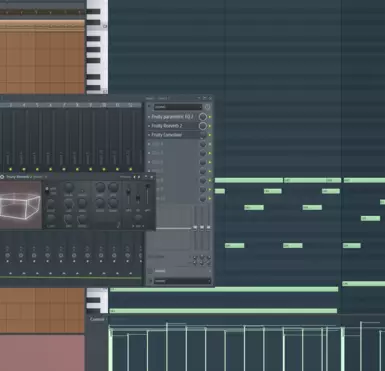Toggle Fruity Reverb 2 enable green LED

click(x=210, y=126)
